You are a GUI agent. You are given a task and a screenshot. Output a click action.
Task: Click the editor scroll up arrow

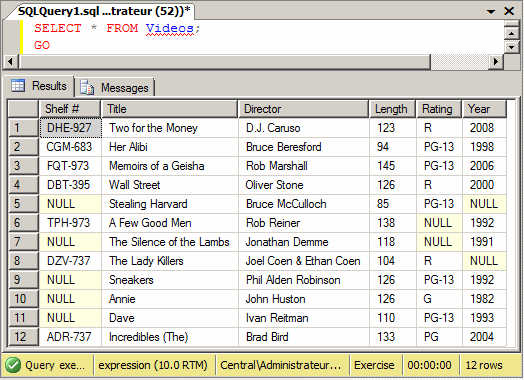pos(512,33)
